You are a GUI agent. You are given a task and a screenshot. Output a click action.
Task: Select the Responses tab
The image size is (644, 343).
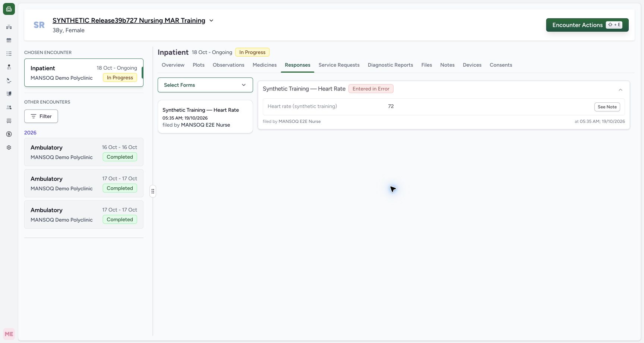[297, 65]
